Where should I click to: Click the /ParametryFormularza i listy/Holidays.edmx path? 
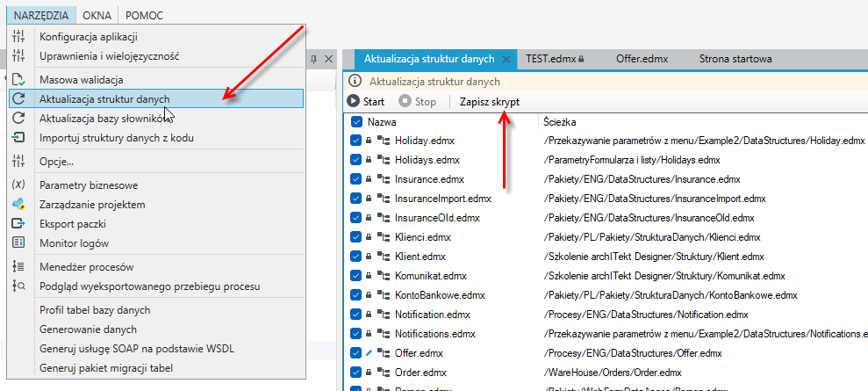[632, 160]
